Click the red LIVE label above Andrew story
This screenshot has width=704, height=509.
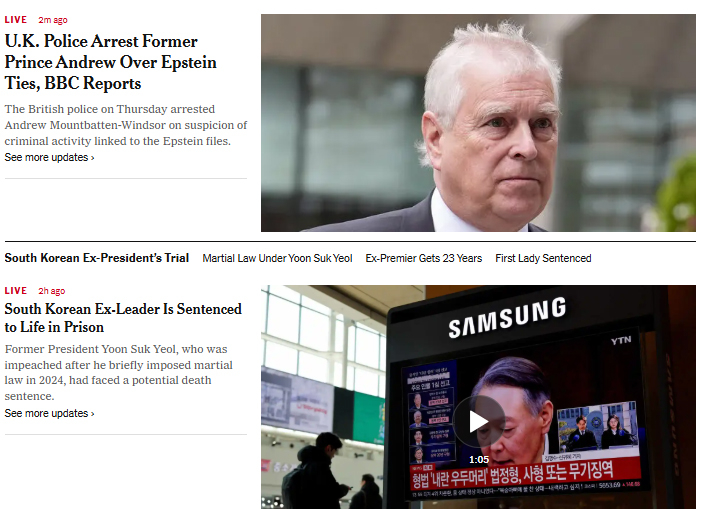point(16,20)
